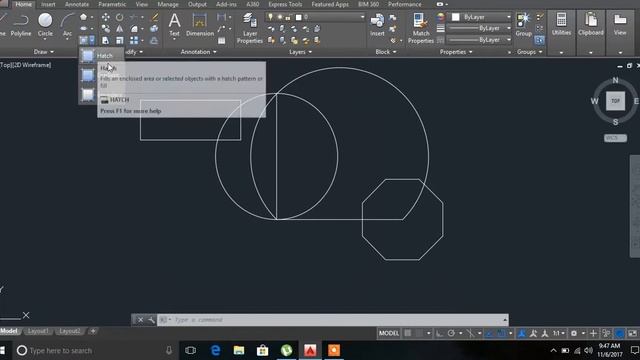Expand the Draw panel

pyautogui.click(x=44, y=52)
